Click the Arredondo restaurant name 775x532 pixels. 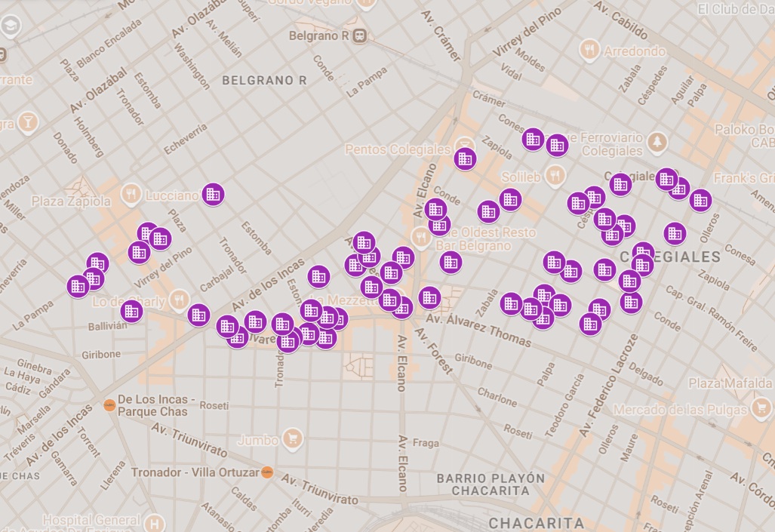[x=635, y=51]
